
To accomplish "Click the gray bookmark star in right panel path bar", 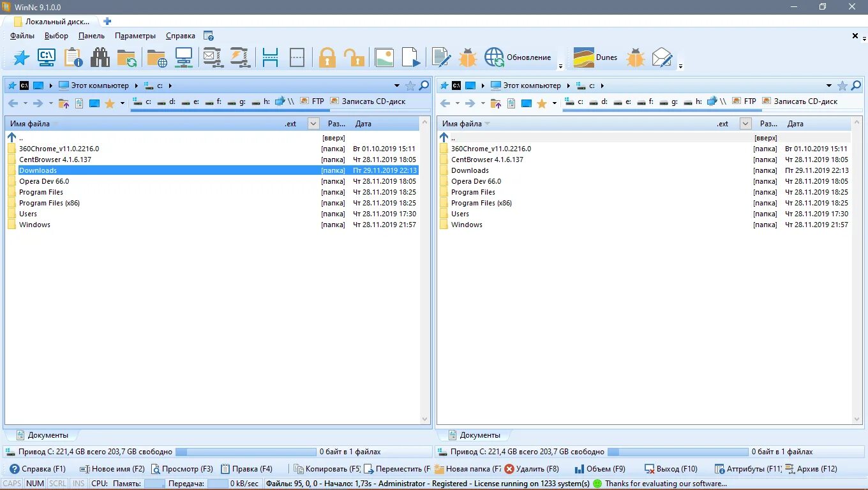I will (x=842, y=85).
